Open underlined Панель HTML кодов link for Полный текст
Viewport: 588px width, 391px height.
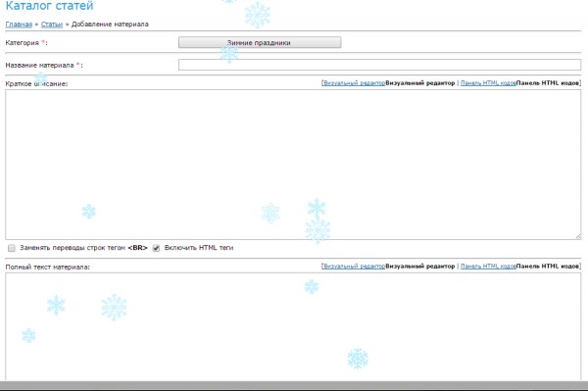pos(488,267)
